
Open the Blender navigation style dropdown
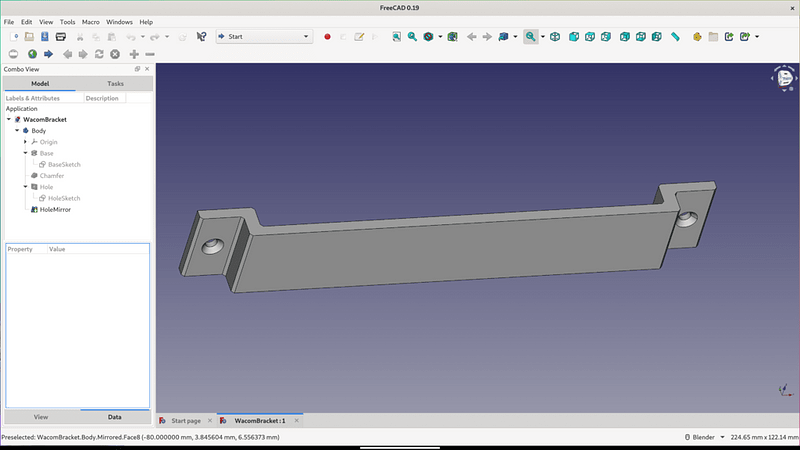click(x=705, y=437)
